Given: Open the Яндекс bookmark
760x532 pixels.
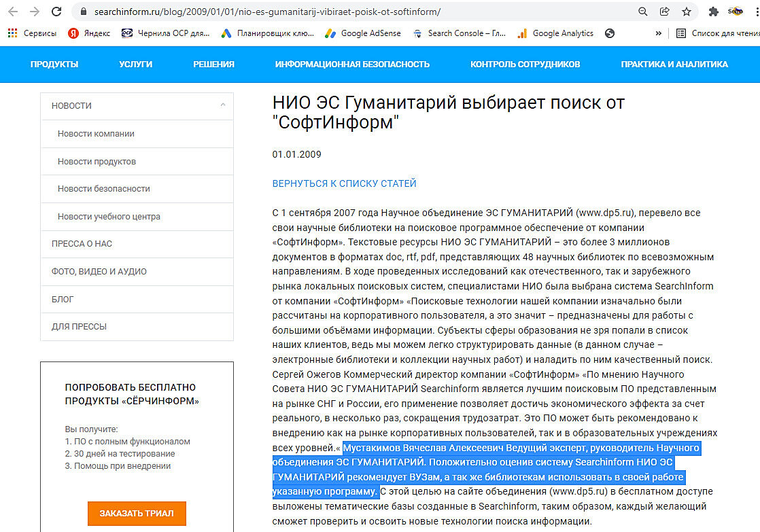Looking at the screenshot, I should tap(88, 33).
